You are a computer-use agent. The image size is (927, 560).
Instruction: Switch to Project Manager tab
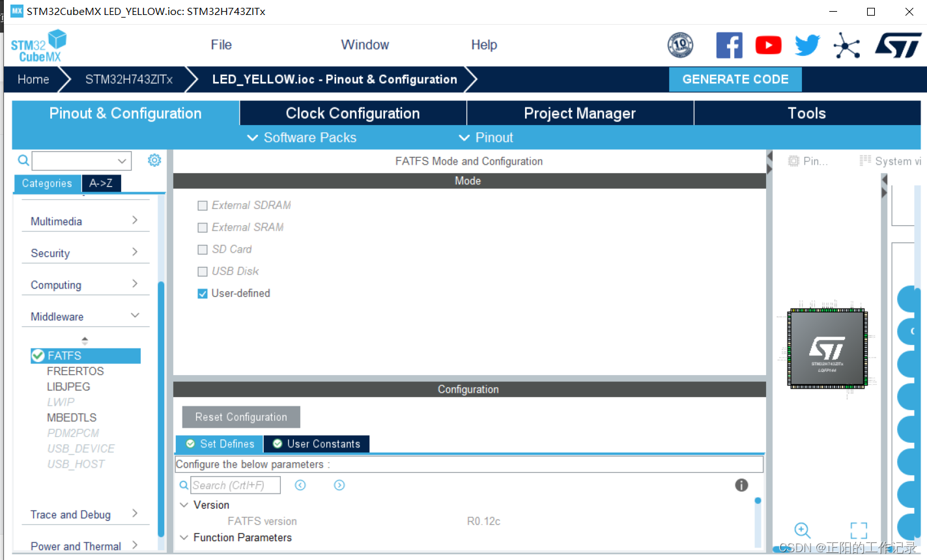coord(580,113)
